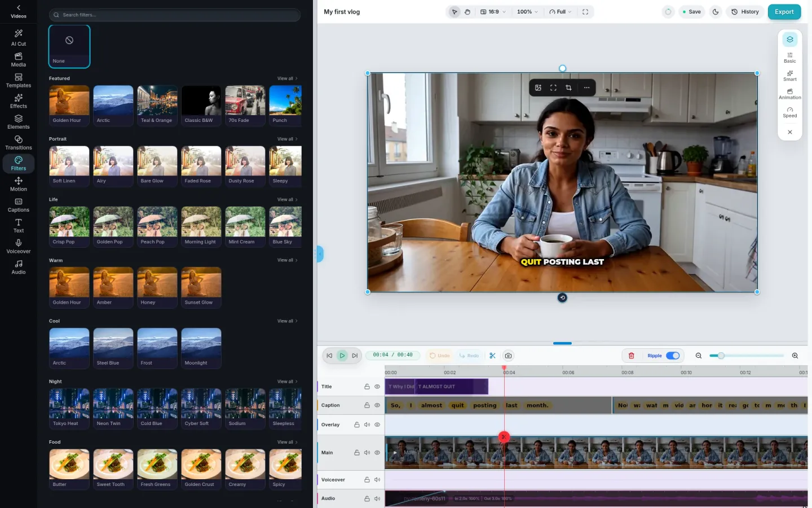
Task: Click the crop icon on video toolbar
Action: coord(568,87)
